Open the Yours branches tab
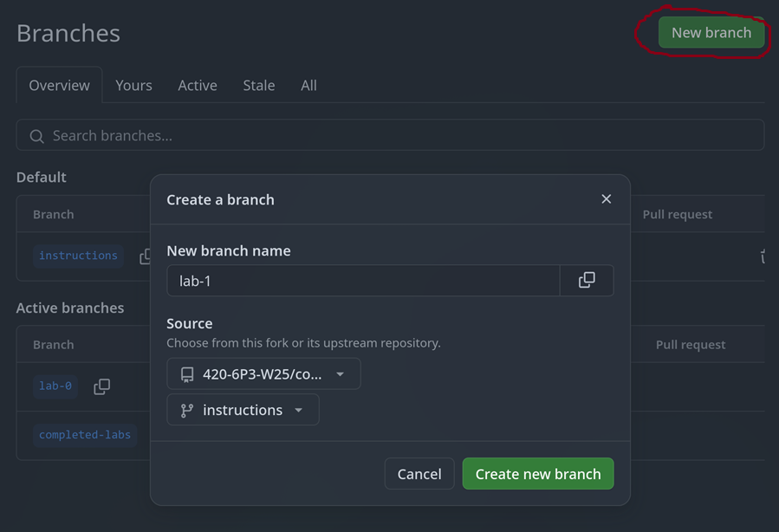This screenshot has width=779, height=532. [x=133, y=85]
